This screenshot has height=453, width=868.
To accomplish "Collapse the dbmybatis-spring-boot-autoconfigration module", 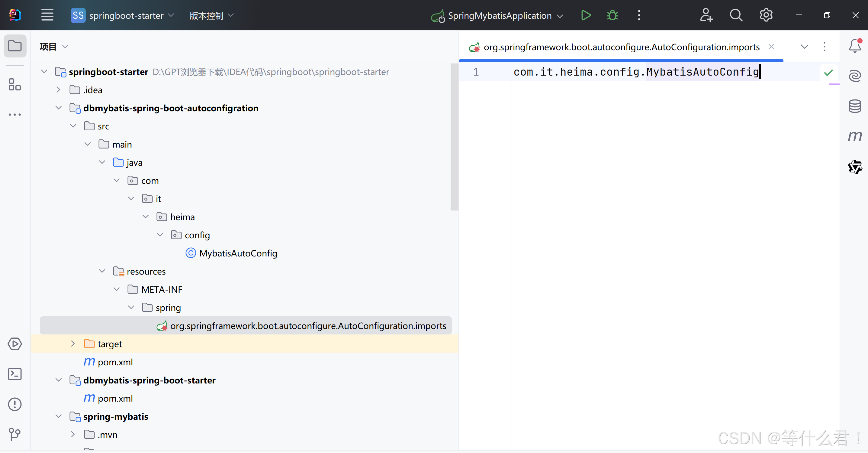I will [58, 108].
